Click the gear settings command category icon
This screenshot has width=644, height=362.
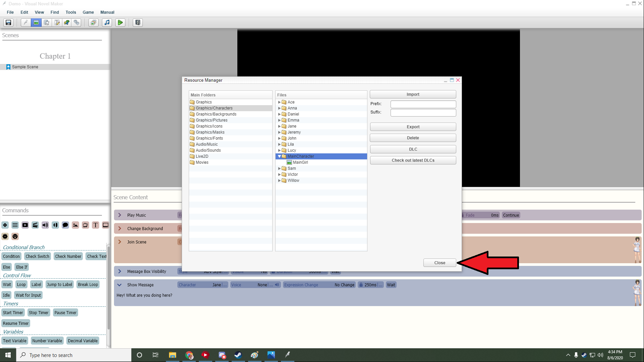click(5, 236)
